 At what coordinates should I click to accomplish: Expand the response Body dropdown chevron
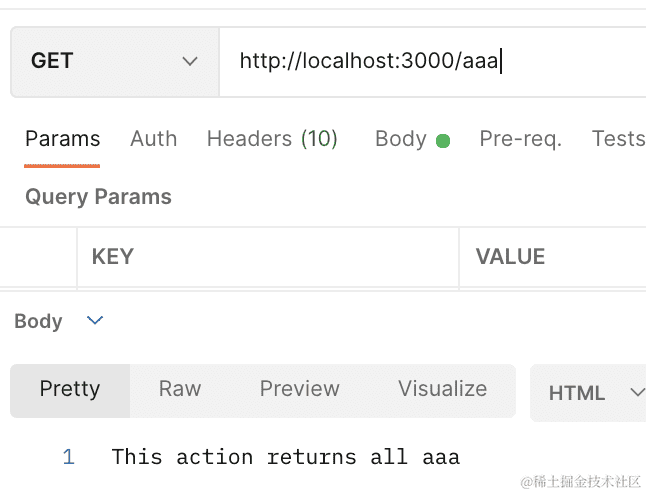pyautogui.click(x=95, y=321)
